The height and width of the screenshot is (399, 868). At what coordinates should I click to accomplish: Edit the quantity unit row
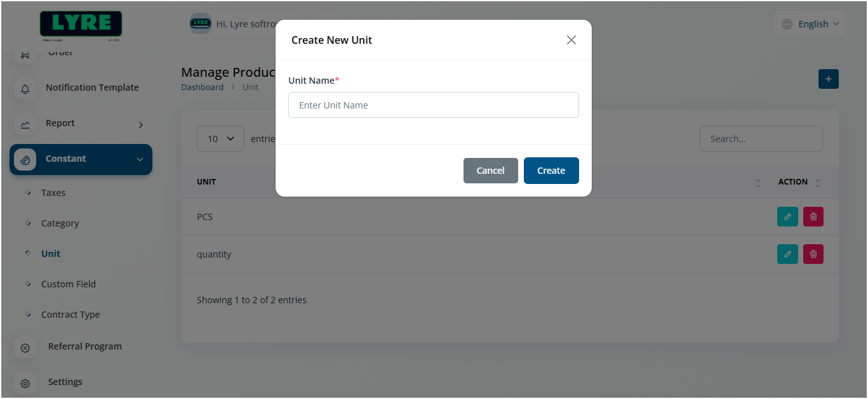coord(787,254)
